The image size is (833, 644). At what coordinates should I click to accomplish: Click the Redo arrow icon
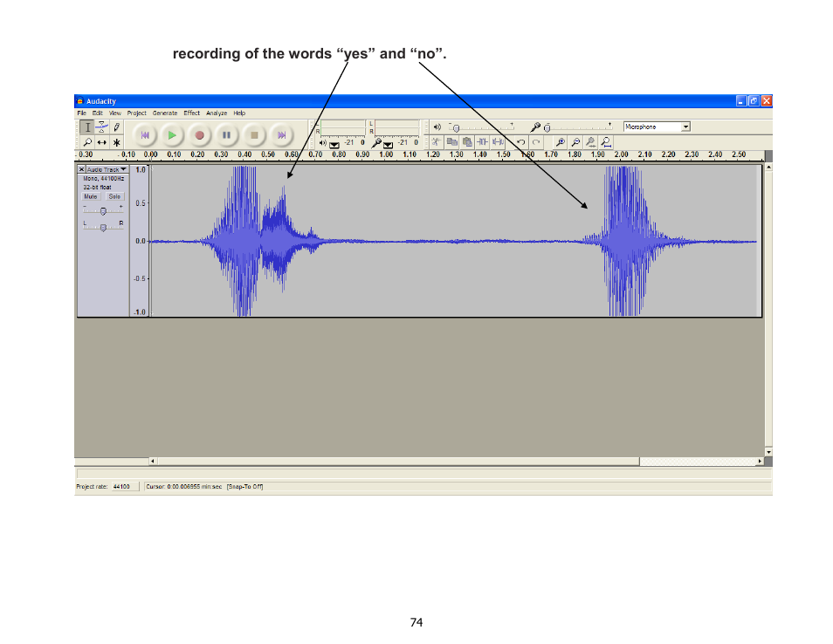click(536, 141)
